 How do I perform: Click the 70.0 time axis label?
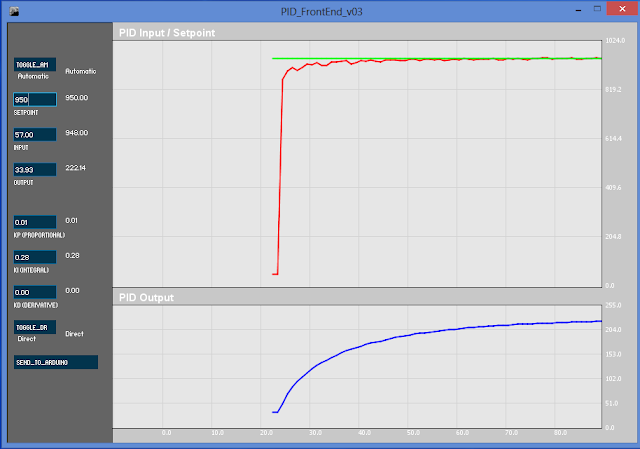[511, 433]
